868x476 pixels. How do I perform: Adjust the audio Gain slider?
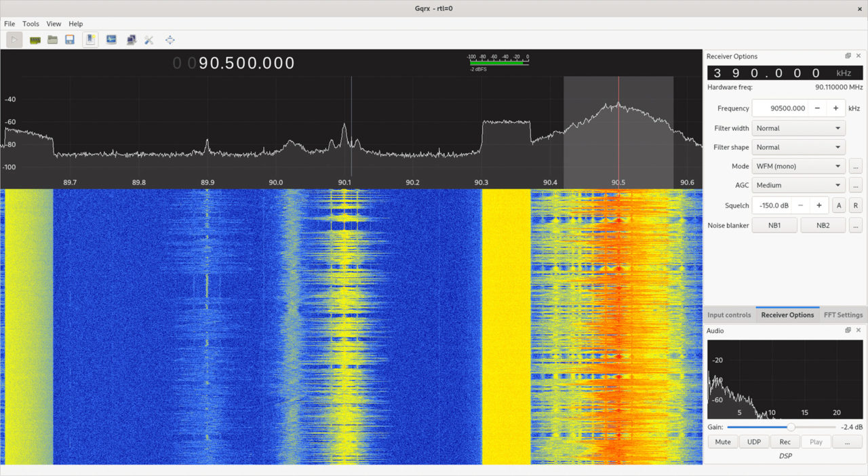pyautogui.click(x=791, y=427)
